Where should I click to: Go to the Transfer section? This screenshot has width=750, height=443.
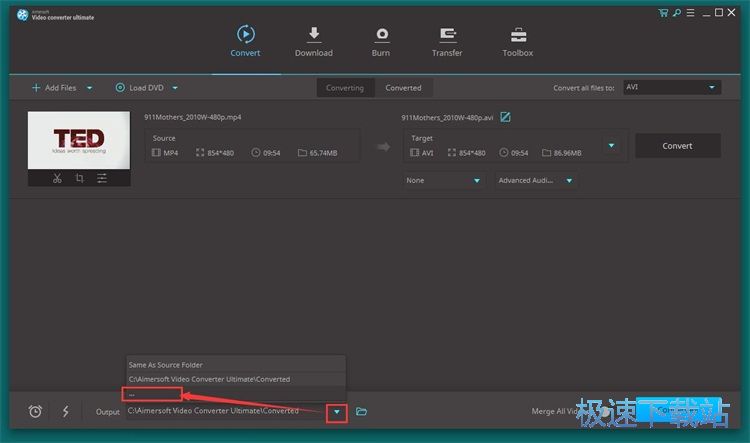click(x=447, y=41)
